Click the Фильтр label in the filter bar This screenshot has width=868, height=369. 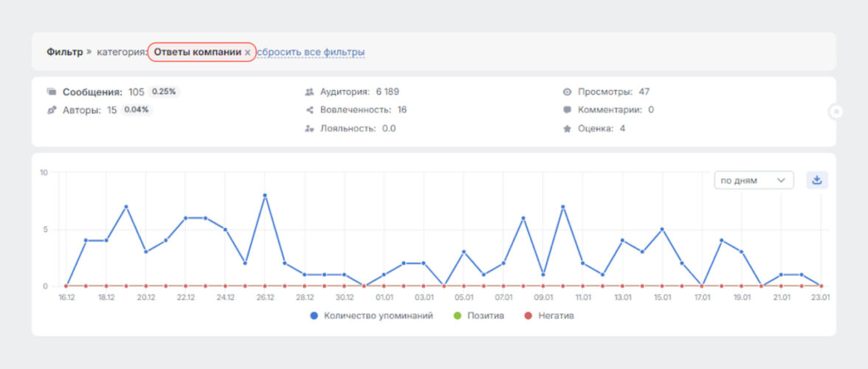coord(64,52)
